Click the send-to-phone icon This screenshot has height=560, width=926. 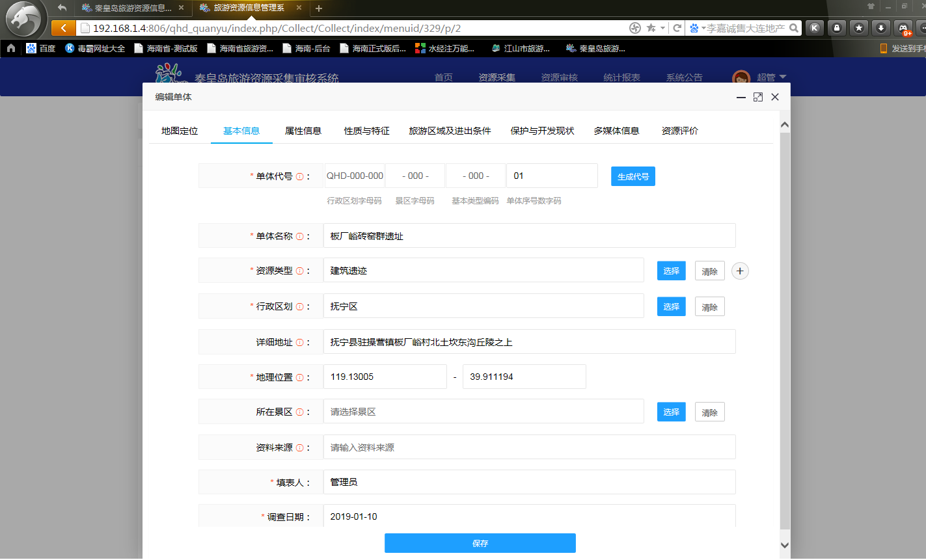pyautogui.click(x=883, y=48)
